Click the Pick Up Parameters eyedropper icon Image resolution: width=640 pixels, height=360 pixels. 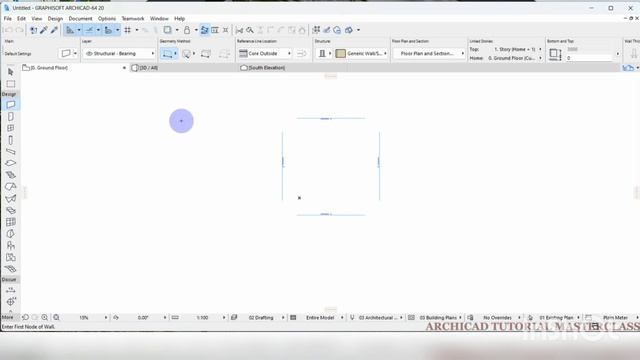tap(44, 30)
